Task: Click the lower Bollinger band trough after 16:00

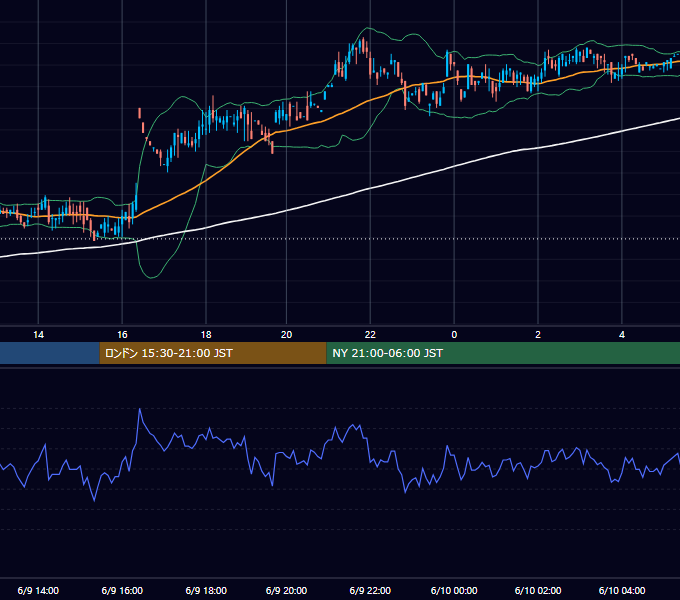Action: coord(151,277)
